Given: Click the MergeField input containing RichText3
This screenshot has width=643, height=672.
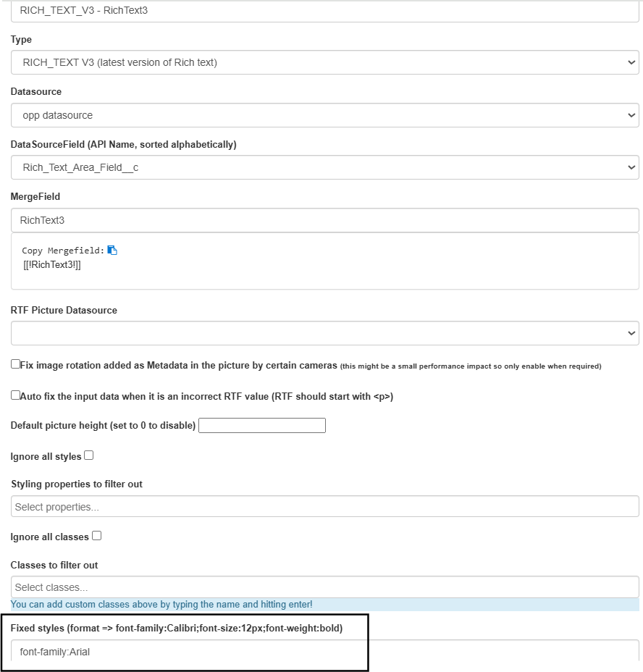Looking at the screenshot, I should pos(325,220).
